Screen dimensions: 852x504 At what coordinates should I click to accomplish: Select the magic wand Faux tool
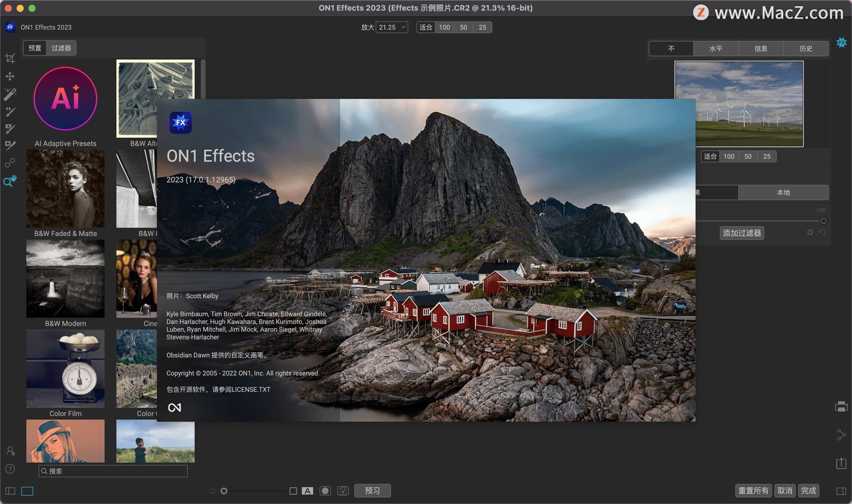click(x=10, y=94)
